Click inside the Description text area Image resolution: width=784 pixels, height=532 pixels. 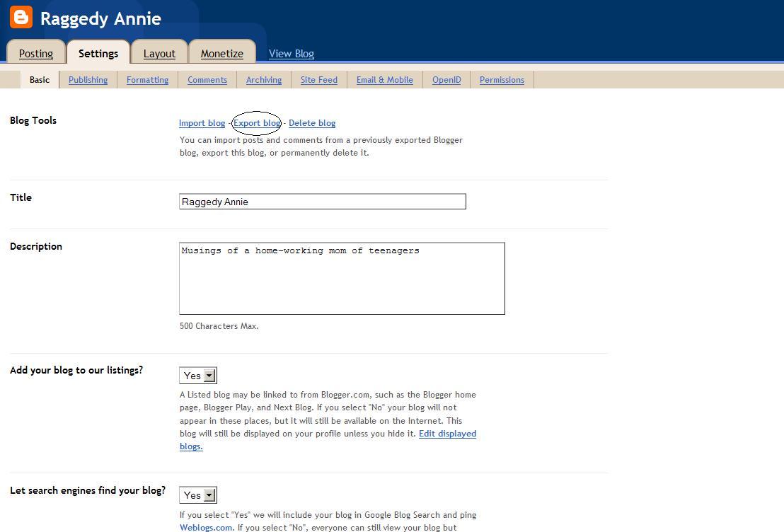(342, 279)
